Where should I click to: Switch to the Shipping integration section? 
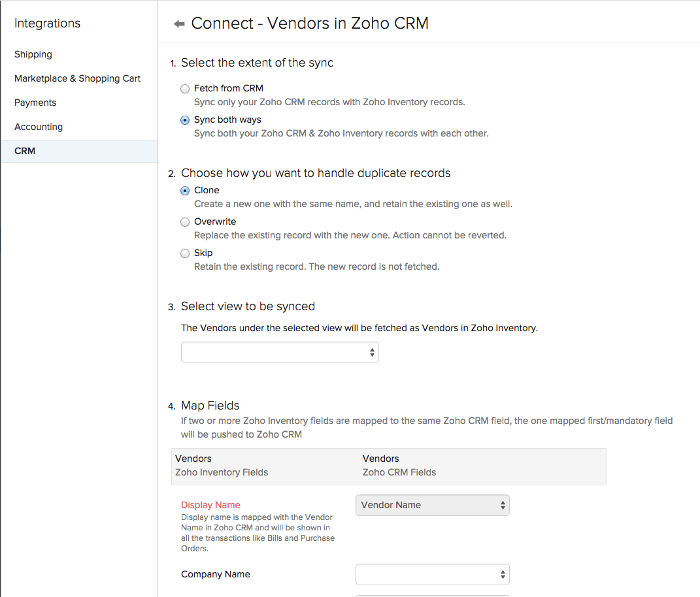(x=33, y=54)
